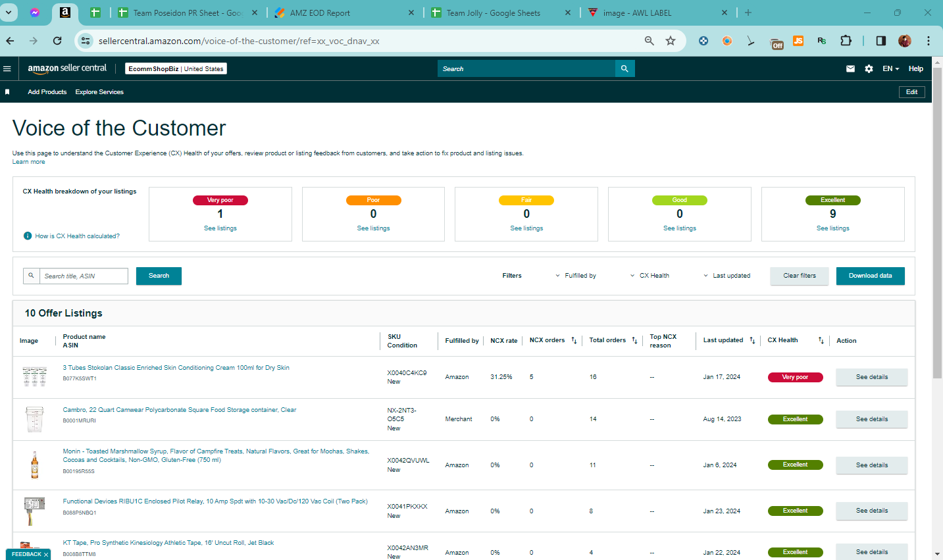See listings under Very poor

tap(220, 228)
